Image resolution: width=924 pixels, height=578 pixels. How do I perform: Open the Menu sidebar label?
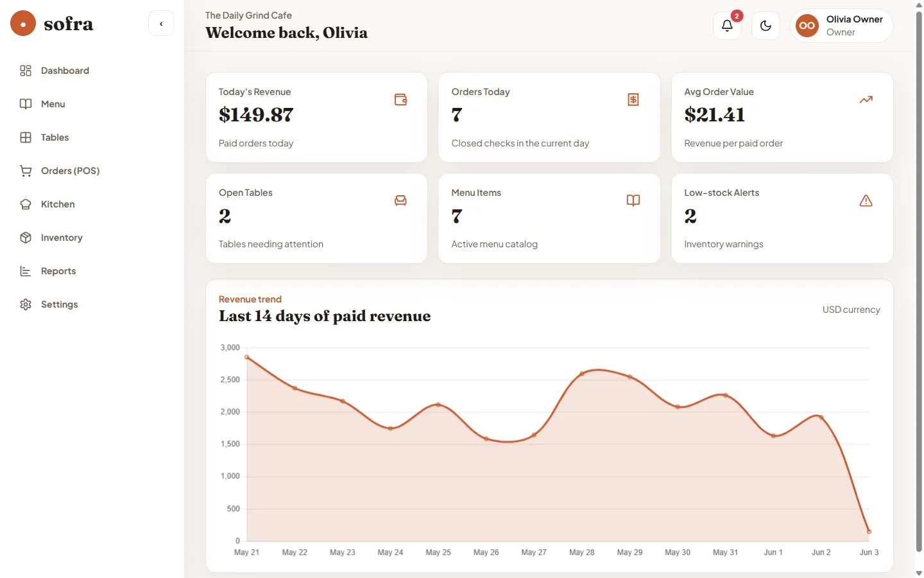click(53, 104)
